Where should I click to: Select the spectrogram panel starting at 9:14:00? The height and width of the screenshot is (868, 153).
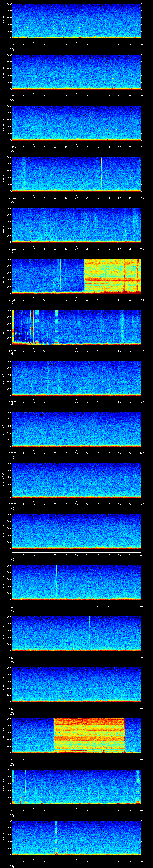77,21
